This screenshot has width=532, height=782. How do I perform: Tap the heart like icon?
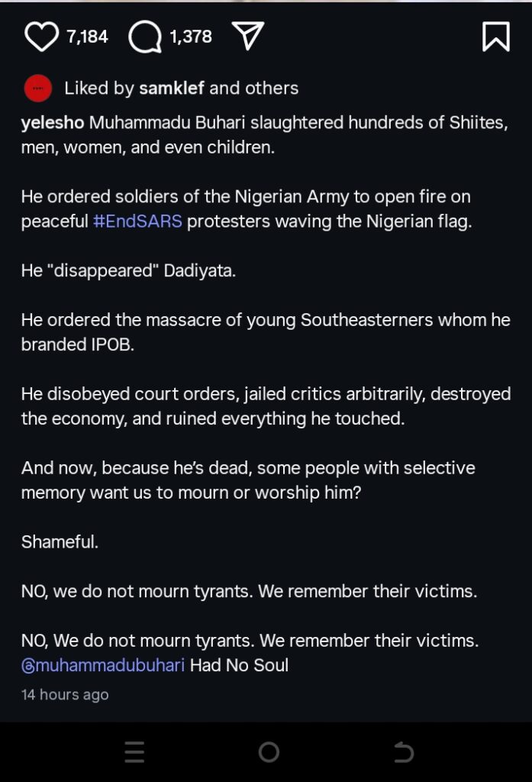tap(41, 37)
